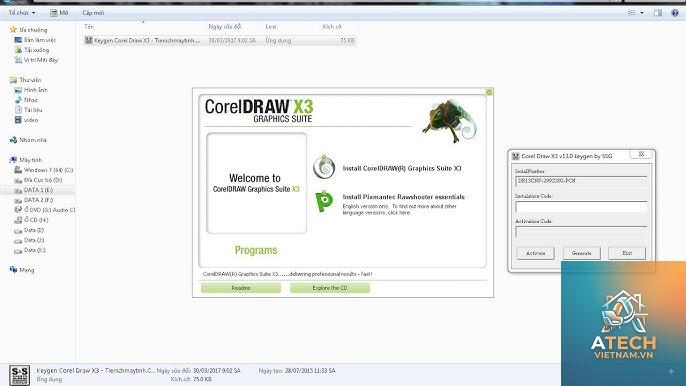Open the Tổ chức dropdown menu
Image resolution: width=686 pixels, height=386 pixels.
pos(22,13)
